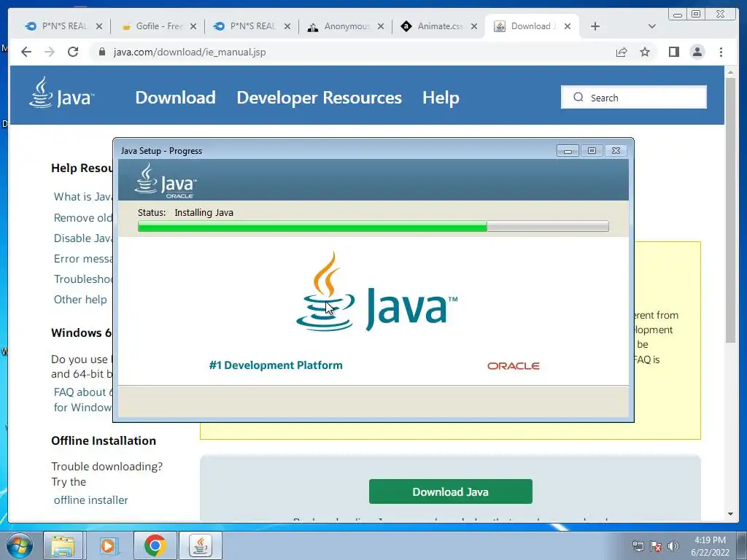Open the Download menu on java.com

coord(175,98)
